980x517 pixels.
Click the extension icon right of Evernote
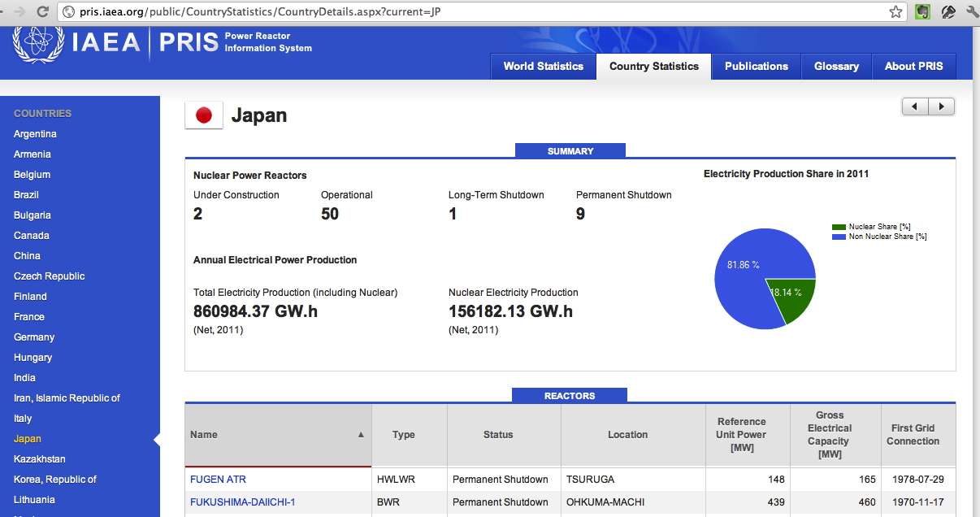947,11
